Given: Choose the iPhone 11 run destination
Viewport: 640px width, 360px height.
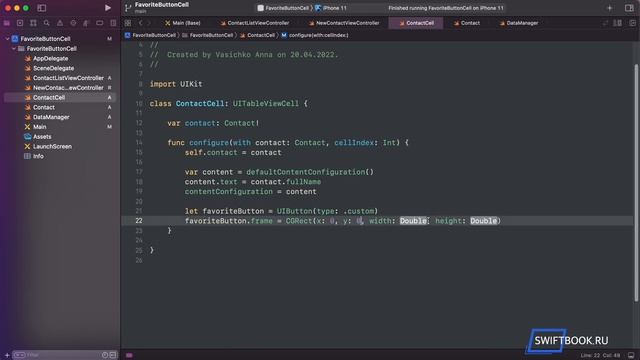Looking at the screenshot, I should point(331,8).
